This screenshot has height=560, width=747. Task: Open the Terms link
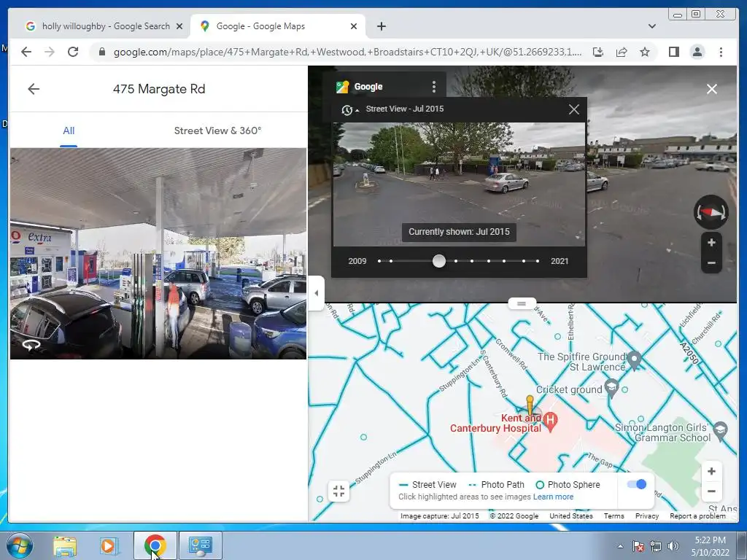[614, 516]
